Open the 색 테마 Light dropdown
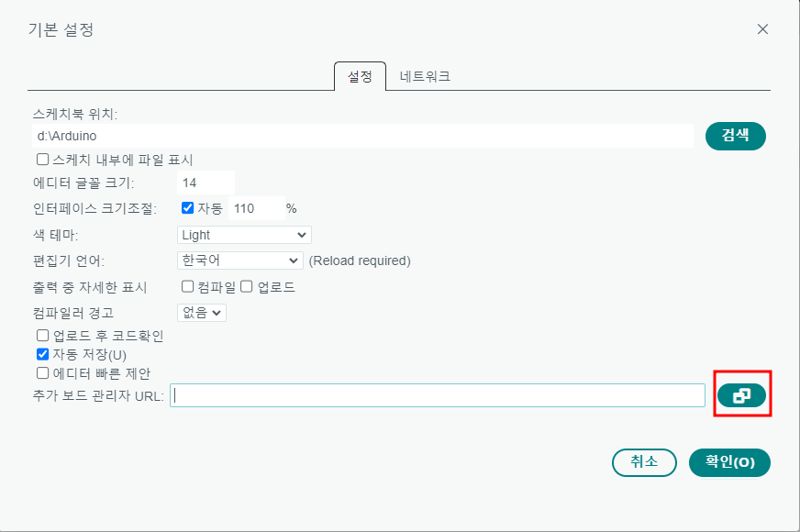800x532 pixels. pyautogui.click(x=244, y=235)
